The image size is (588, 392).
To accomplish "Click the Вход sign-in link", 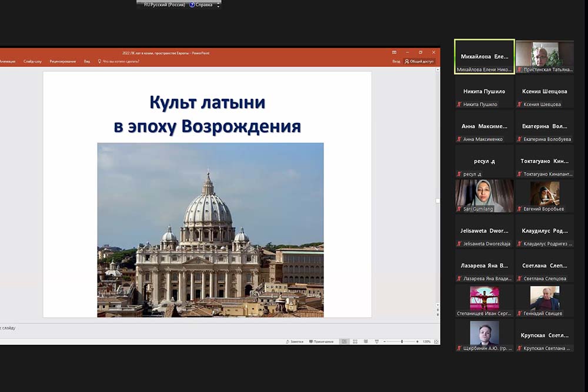I will [396, 61].
